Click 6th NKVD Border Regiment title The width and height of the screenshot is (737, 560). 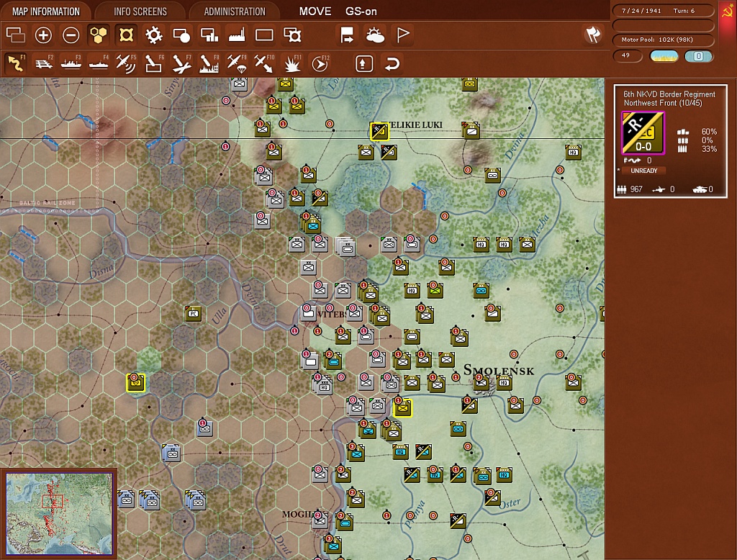click(x=669, y=94)
